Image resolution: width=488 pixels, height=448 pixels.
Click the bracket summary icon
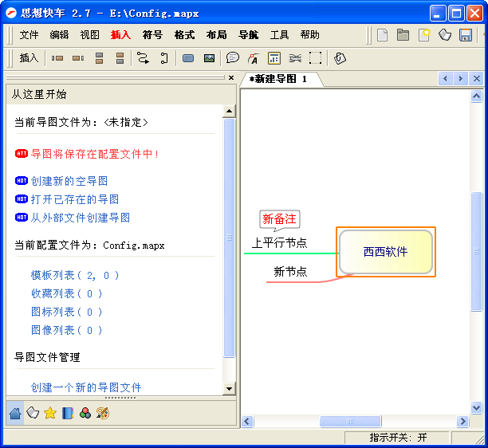point(164,58)
